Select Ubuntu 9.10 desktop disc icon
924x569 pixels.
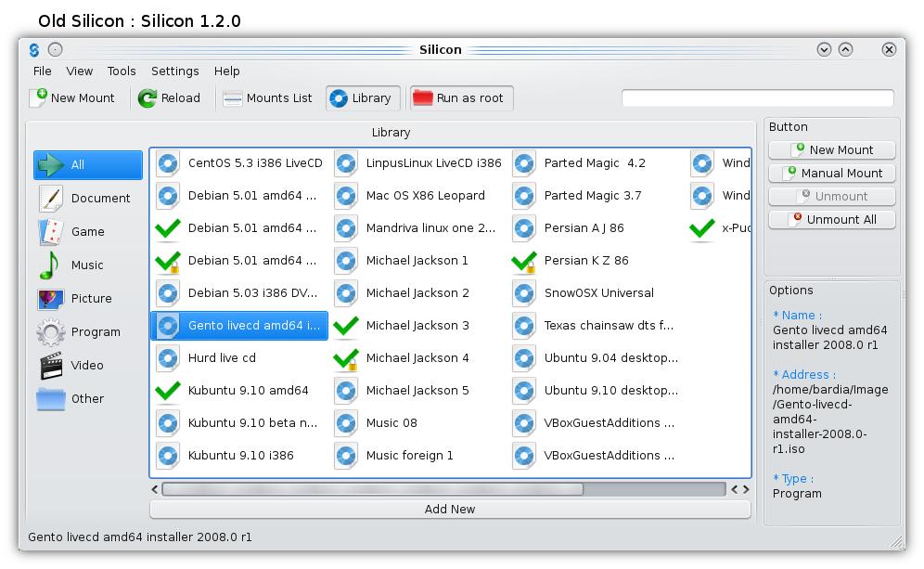click(524, 391)
